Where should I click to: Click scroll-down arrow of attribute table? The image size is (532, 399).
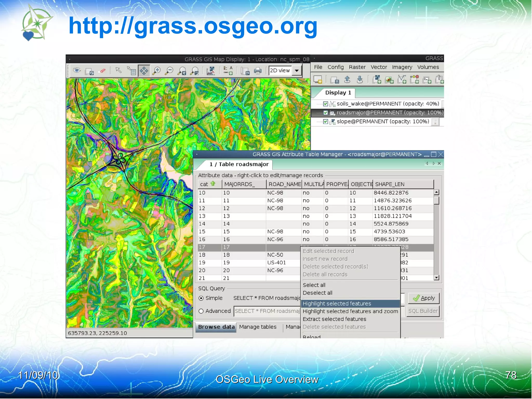pyautogui.click(x=437, y=278)
